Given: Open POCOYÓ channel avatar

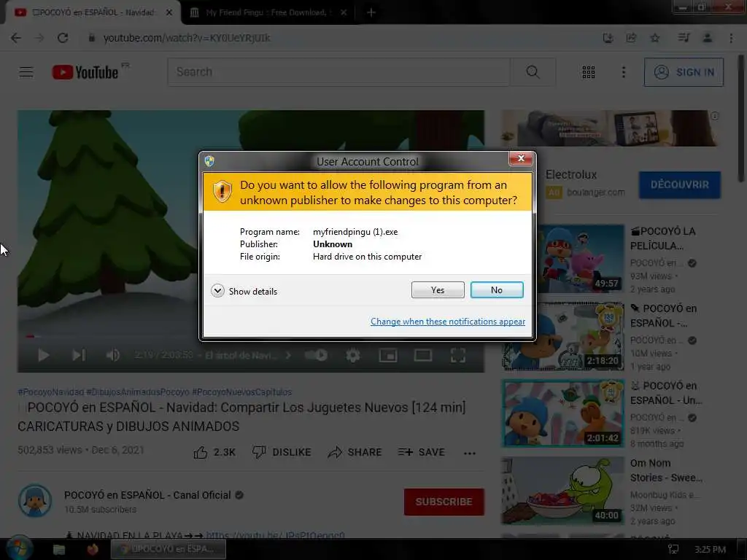Looking at the screenshot, I should 35,501.
